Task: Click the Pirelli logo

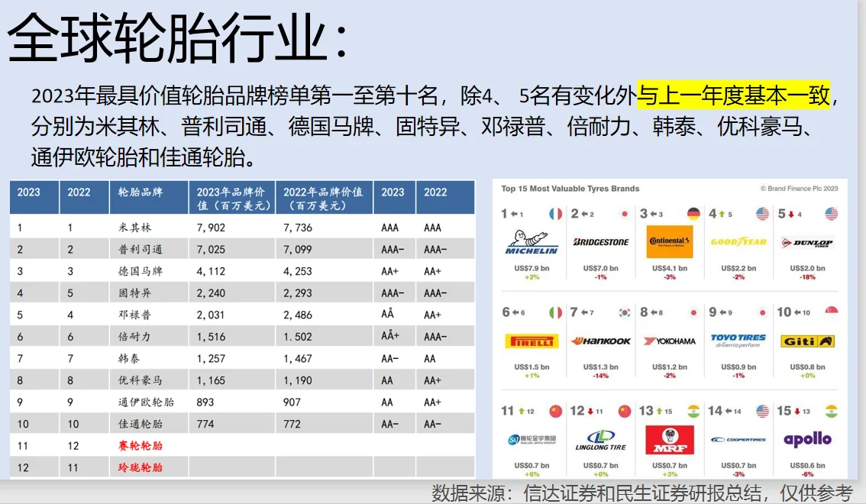Action: point(532,341)
